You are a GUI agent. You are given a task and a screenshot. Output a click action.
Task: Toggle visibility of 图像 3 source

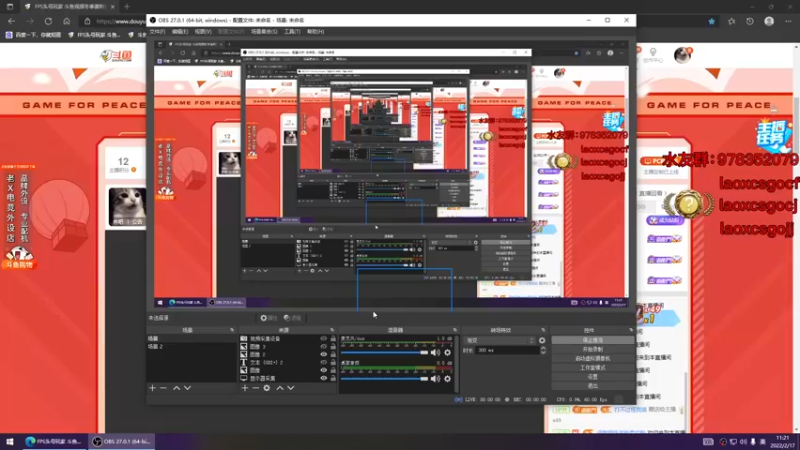point(323,346)
